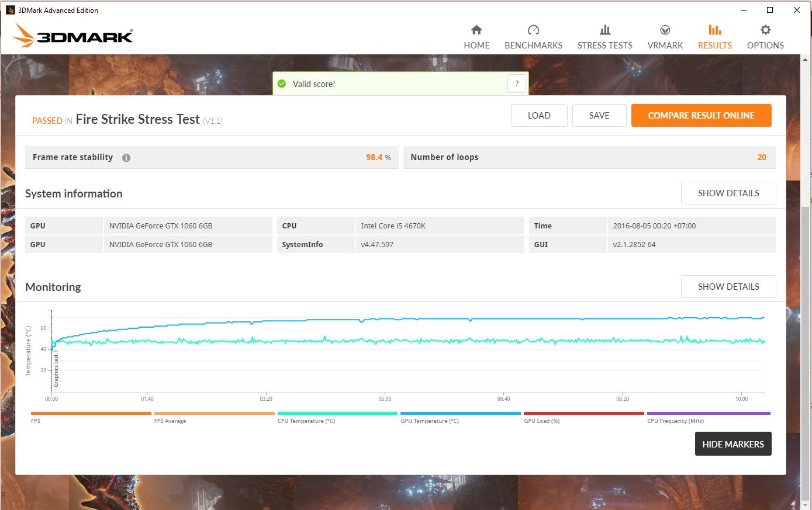812x510 pixels.
Task: Click the Hide Markers button
Action: [732, 444]
